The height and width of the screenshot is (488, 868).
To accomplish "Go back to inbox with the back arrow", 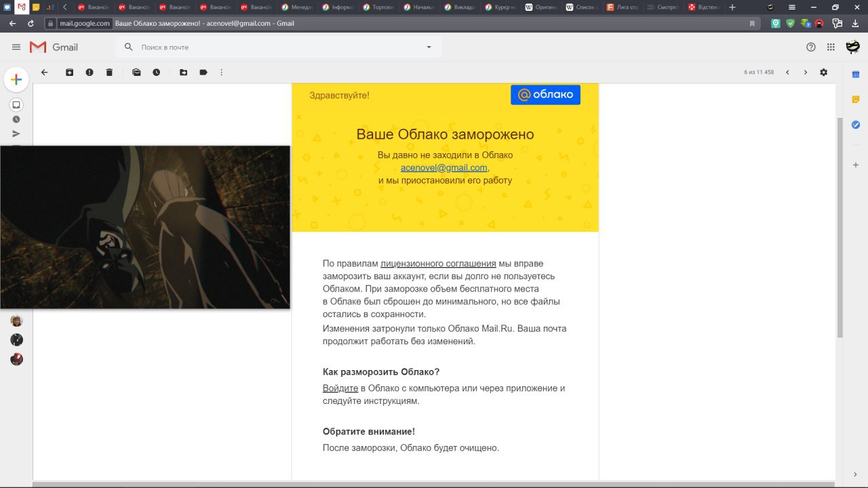I will tap(45, 72).
